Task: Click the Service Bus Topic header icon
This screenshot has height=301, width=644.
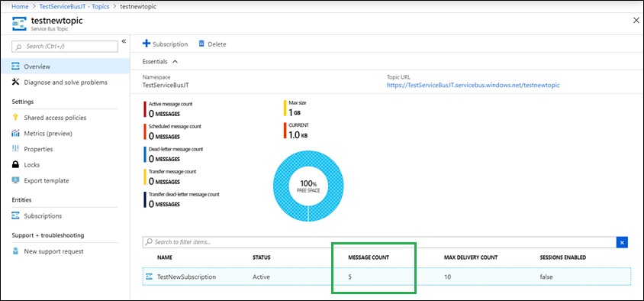Action: (19, 24)
